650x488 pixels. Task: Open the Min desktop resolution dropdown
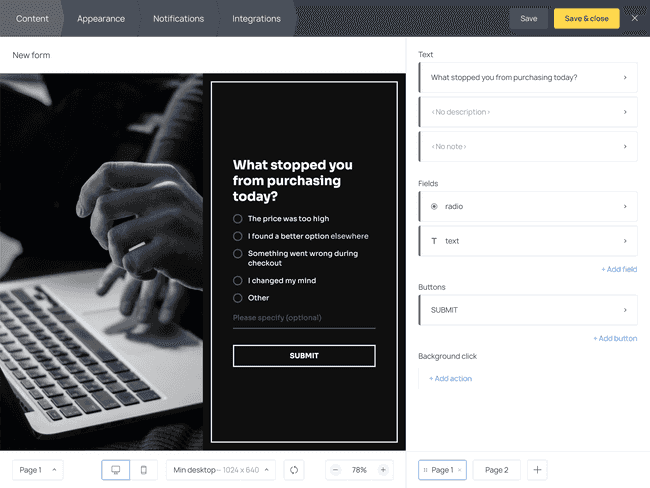tap(221, 470)
